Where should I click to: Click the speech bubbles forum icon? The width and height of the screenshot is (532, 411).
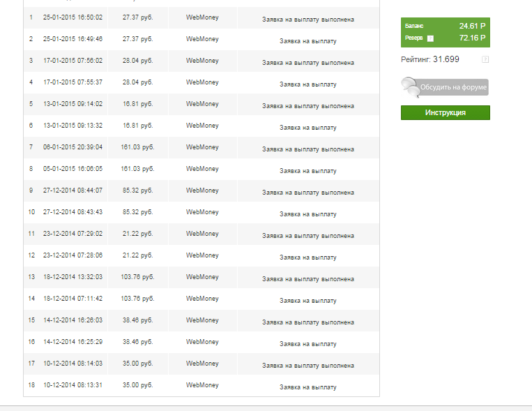click(410, 87)
